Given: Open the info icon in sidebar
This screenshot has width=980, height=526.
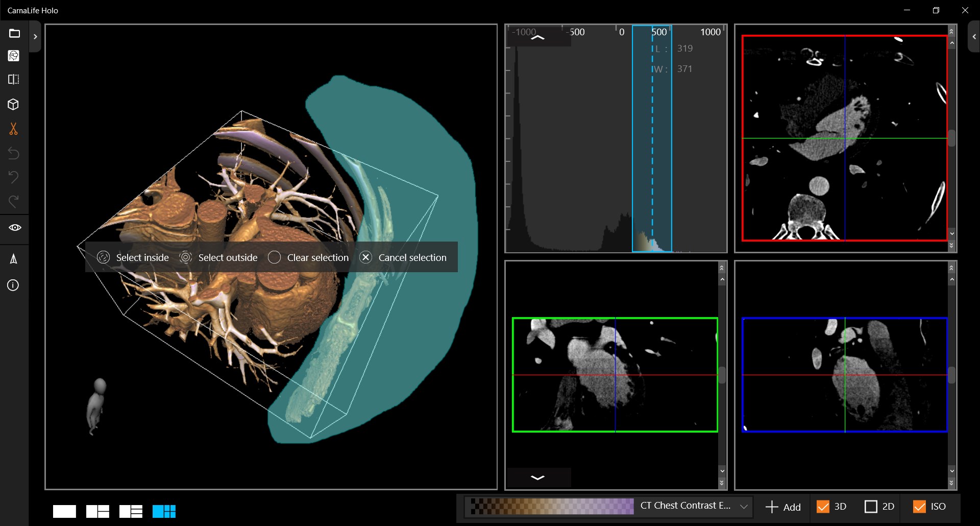Looking at the screenshot, I should pyautogui.click(x=13, y=285).
